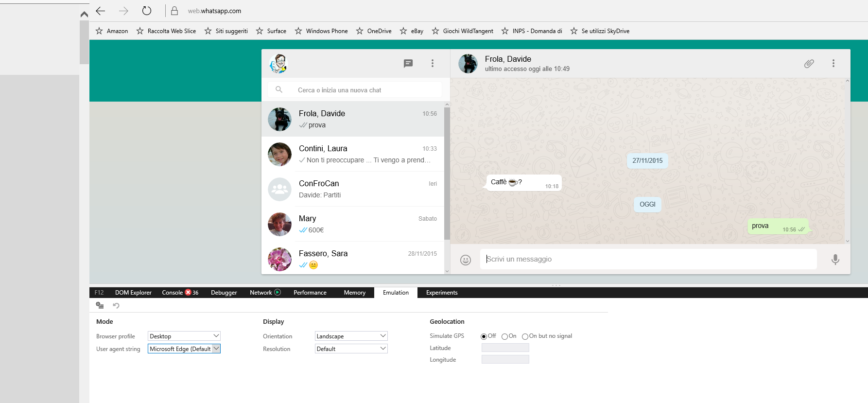Switch to the DOM Explorer tab
Viewport: 868px width, 403px height.
(x=133, y=293)
